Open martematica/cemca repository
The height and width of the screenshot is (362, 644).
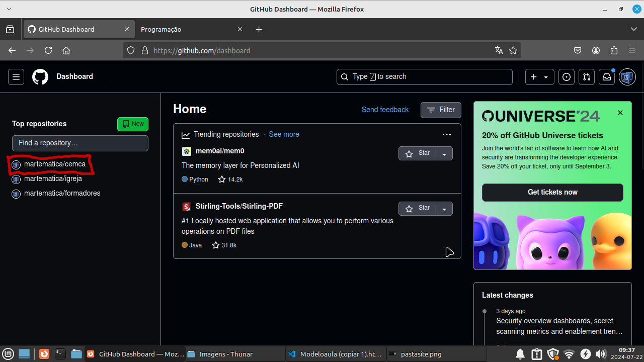55,164
